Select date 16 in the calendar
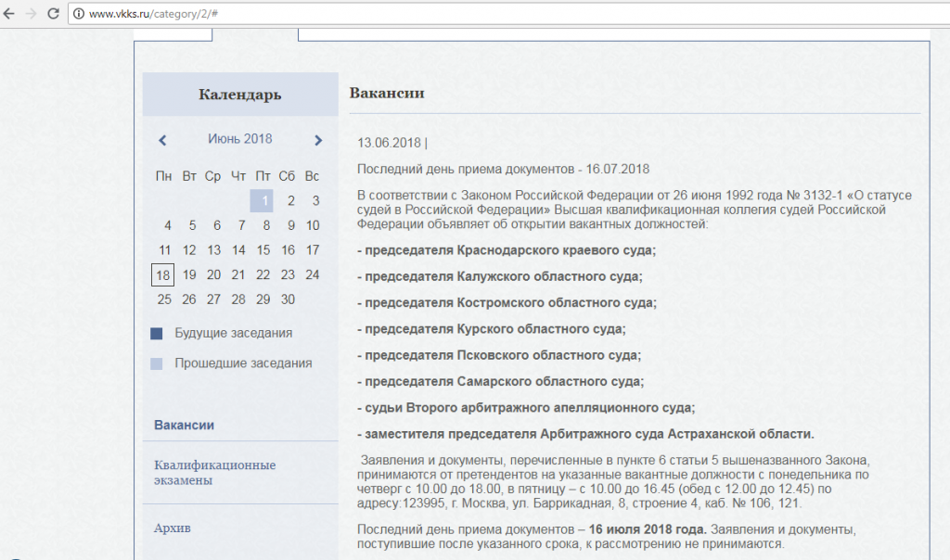The height and width of the screenshot is (560, 950). point(288,250)
